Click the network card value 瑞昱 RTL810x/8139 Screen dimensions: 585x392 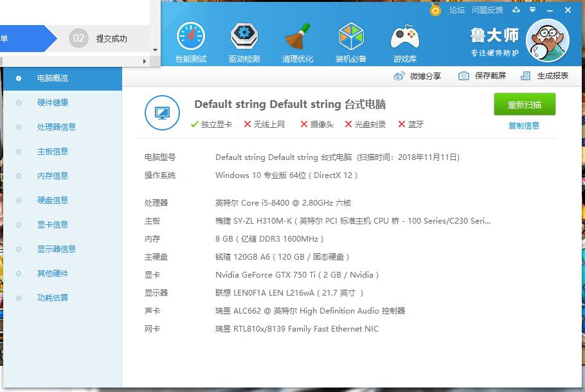pos(297,329)
